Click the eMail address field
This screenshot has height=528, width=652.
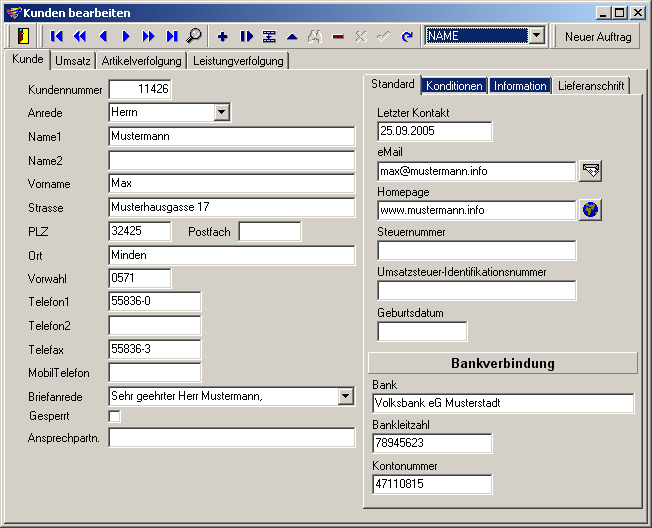[477, 171]
